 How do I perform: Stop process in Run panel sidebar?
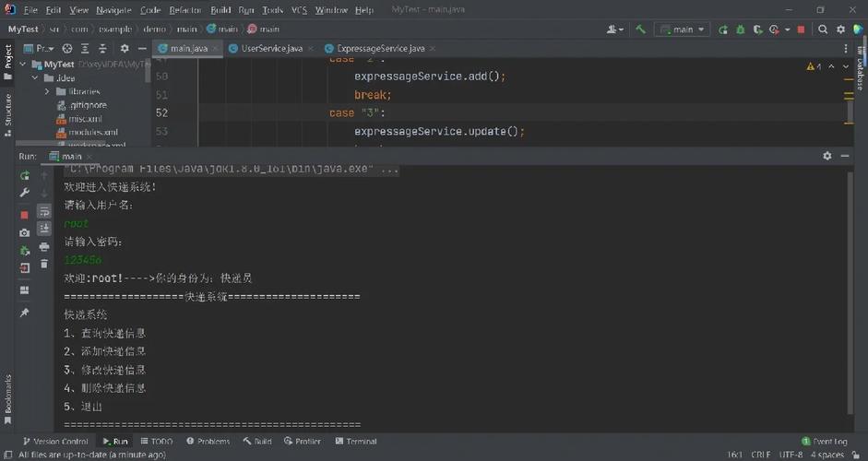pos(24,215)
